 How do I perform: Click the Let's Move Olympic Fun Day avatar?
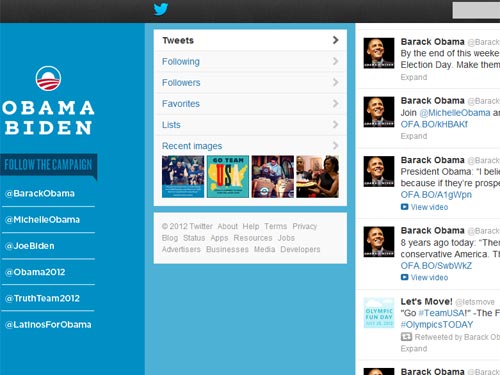pyautogui.click(x=379, y=313)
